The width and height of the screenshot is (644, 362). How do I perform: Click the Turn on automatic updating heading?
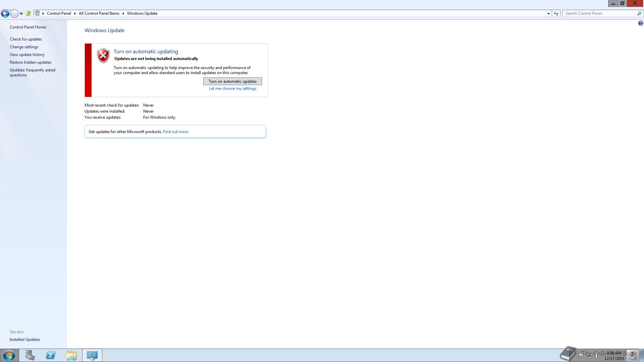tap(146, 51)
